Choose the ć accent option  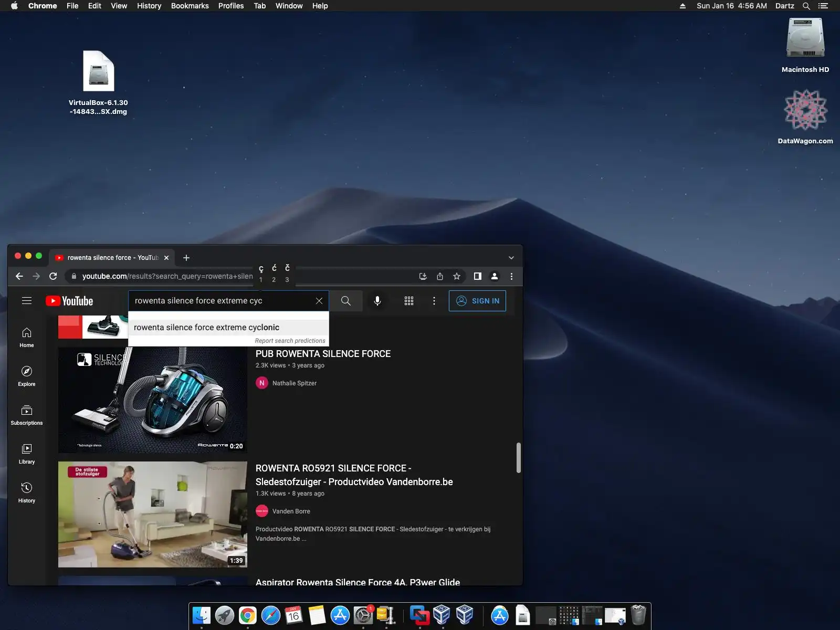(274, 273)
